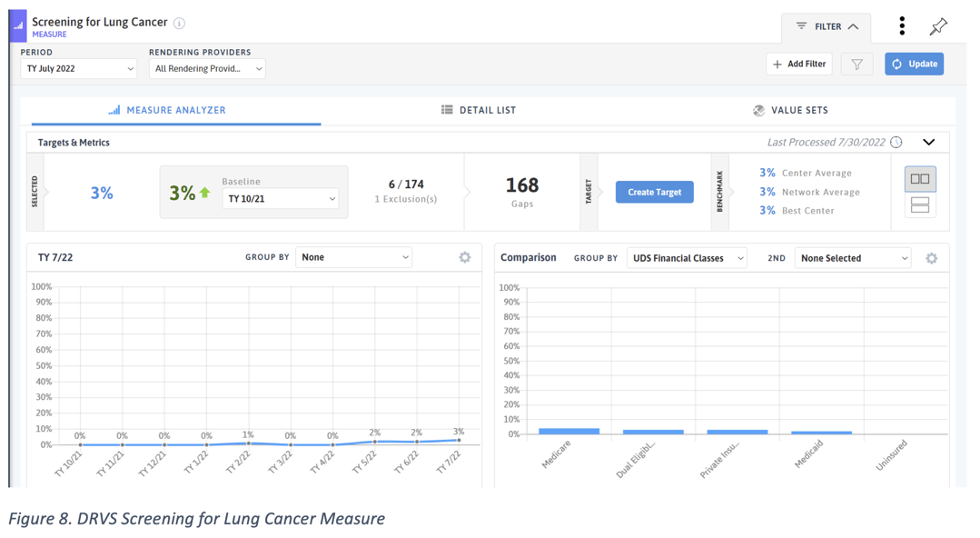Switch to stacked chart layout
Viewport: 980px width, 538px height.
tap(920, 205)
